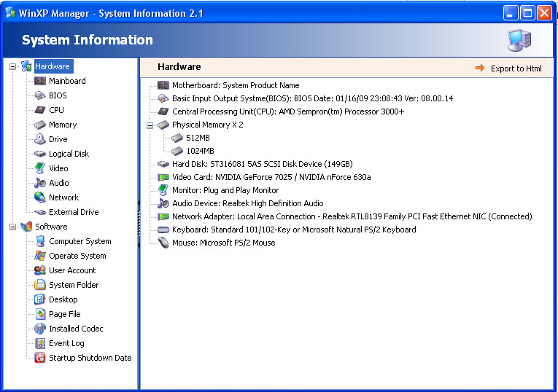Select the Startup Shutdown Date clock icon
The height and width of the screenshot is (392, 558).
[x=40, y=358]
